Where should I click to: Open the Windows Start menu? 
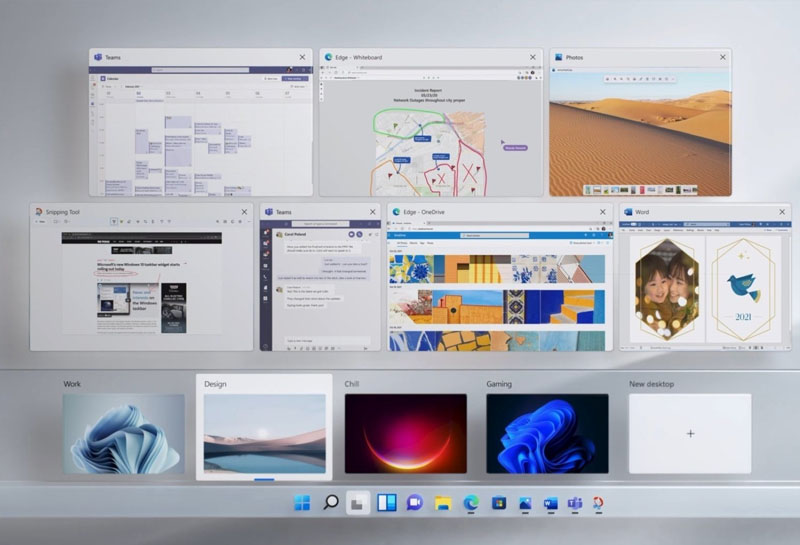coord(302,503)
